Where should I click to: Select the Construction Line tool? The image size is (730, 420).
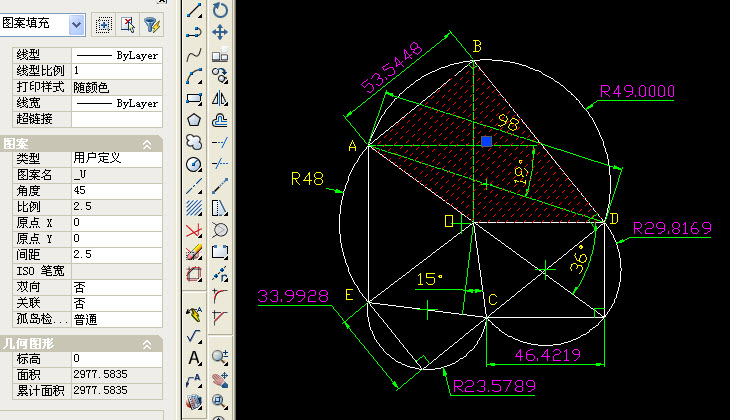(194, 186)
